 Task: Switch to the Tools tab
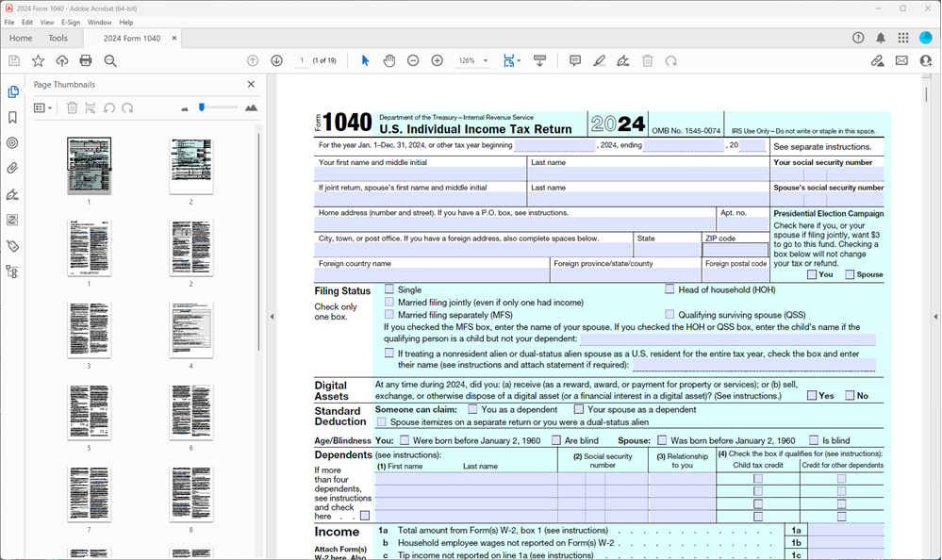(58, 39)
